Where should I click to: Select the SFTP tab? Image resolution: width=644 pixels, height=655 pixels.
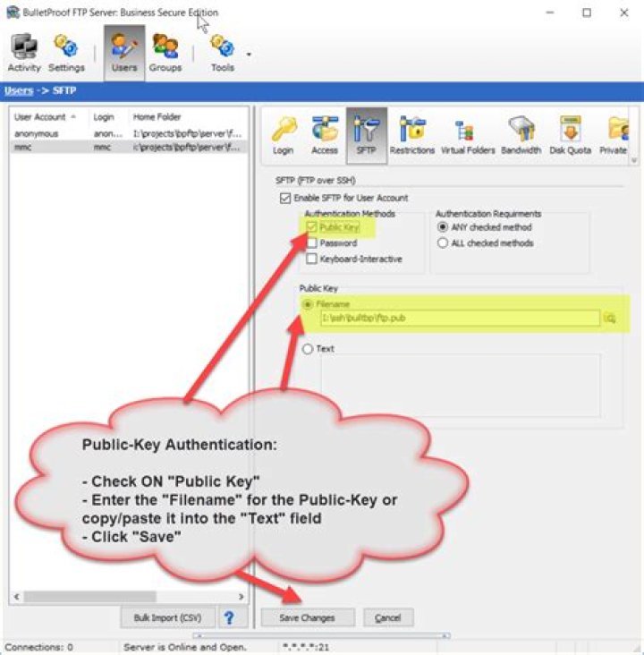(x=366, y=136)
